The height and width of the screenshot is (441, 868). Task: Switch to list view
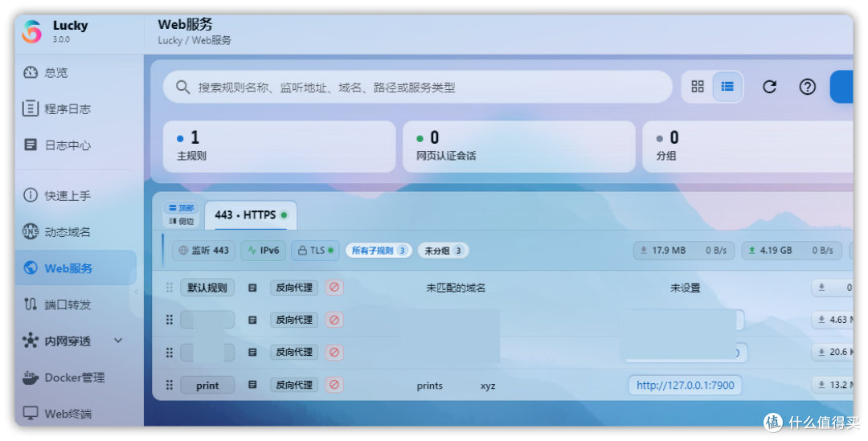click(727, 86)
